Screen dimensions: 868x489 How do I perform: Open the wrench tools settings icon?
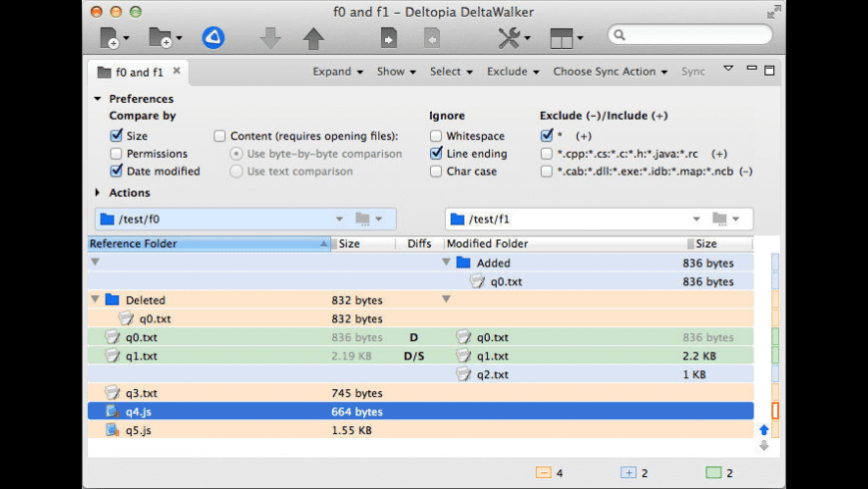[510, 38]
